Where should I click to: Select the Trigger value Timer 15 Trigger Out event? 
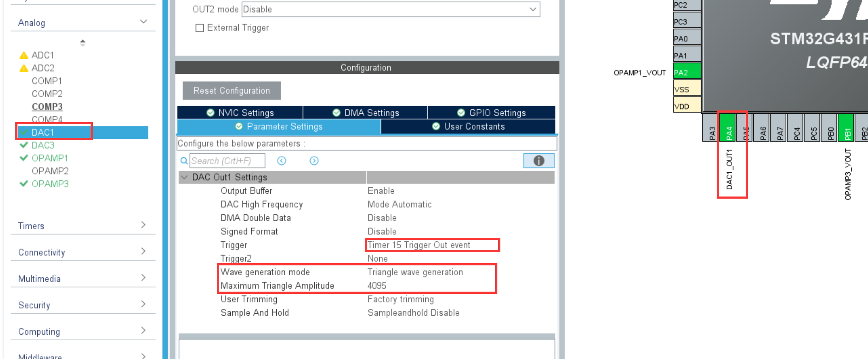pos(418,245)
